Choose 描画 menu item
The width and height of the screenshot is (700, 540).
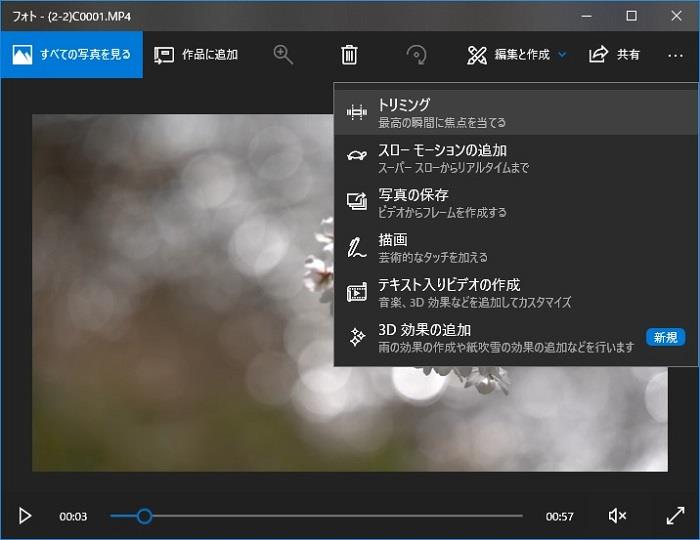516,248
